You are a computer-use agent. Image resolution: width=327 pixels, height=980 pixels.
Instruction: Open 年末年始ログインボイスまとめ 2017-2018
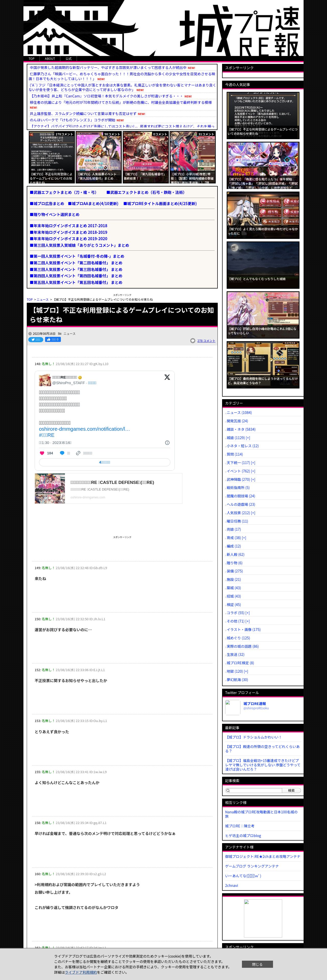[69, 226]
